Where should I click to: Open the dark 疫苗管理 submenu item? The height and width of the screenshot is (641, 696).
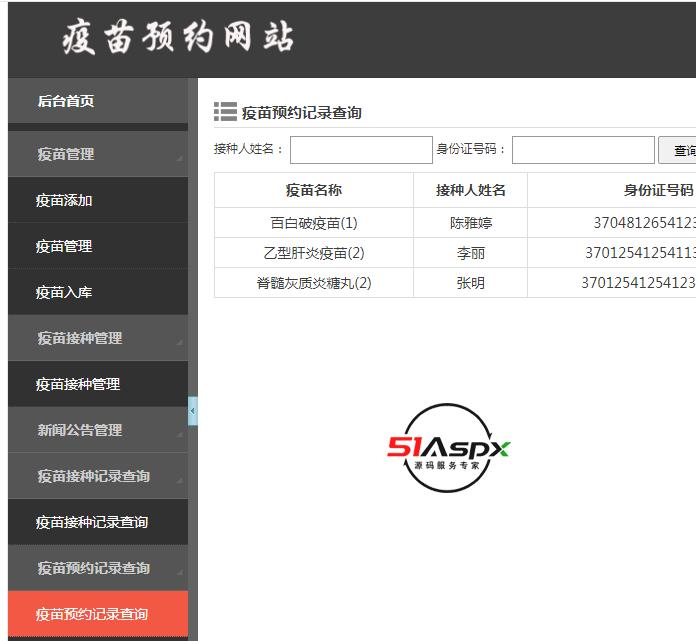pos(98,246)
